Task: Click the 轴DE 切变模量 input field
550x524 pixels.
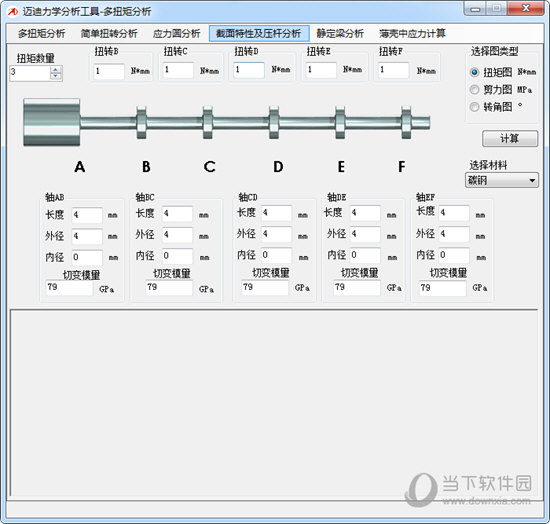Action: pyautogui.click(x=357, y=288)
